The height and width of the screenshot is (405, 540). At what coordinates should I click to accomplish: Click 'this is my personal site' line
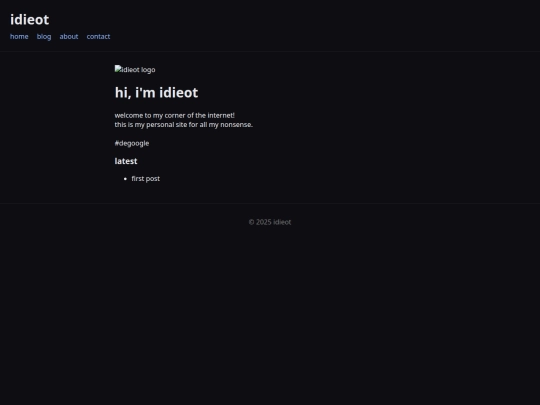click(184, 125)
